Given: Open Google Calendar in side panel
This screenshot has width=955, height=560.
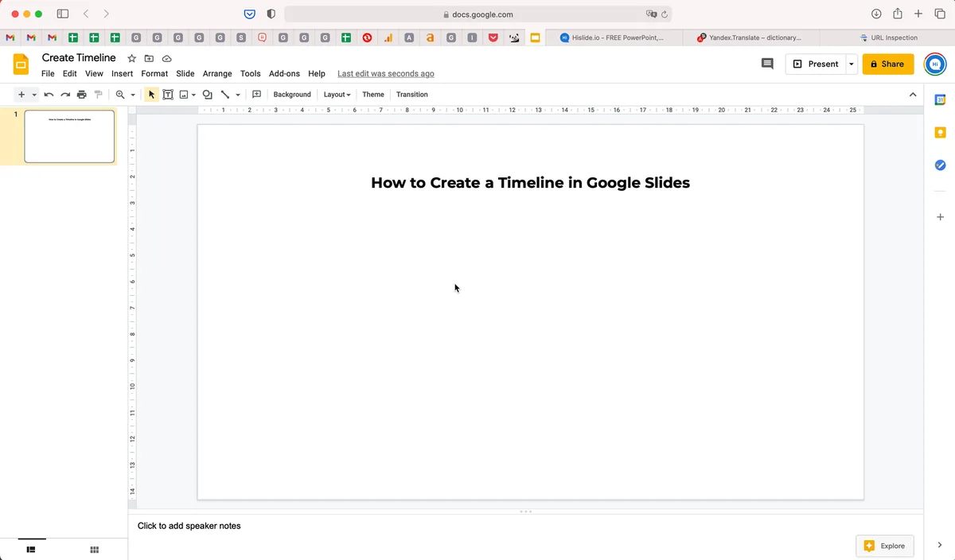Looking at the screenshot, I should [940, 99].
